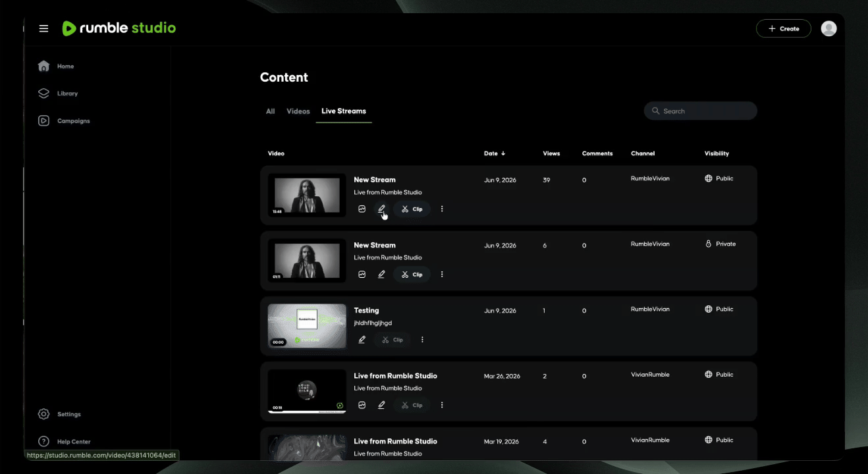Screen dimensions: 868x474
Task: Switch to the Videos tab
Action: 298,111
